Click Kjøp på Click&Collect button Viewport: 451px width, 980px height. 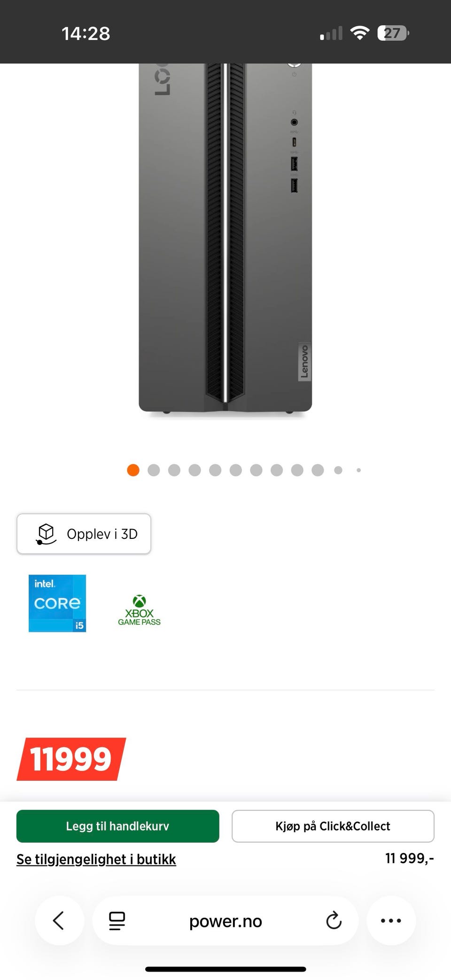pos(333,826)
